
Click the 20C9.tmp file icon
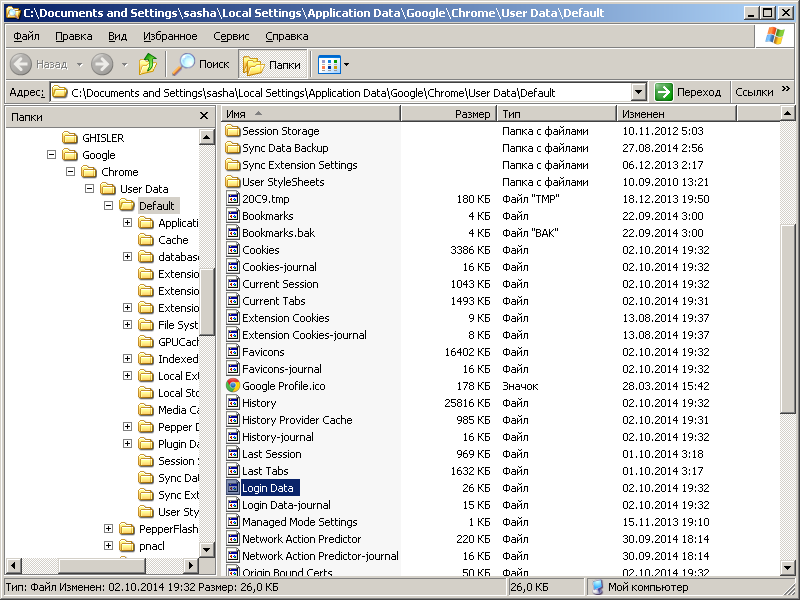[x=233, y=198]
